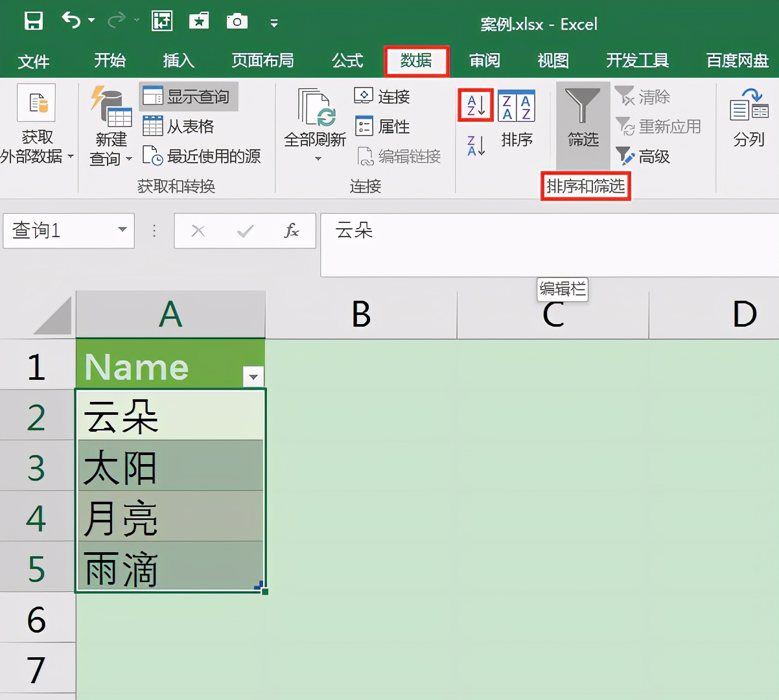Click 重新应用 filter button
The image size is (779, 700).
click(658, 126)
